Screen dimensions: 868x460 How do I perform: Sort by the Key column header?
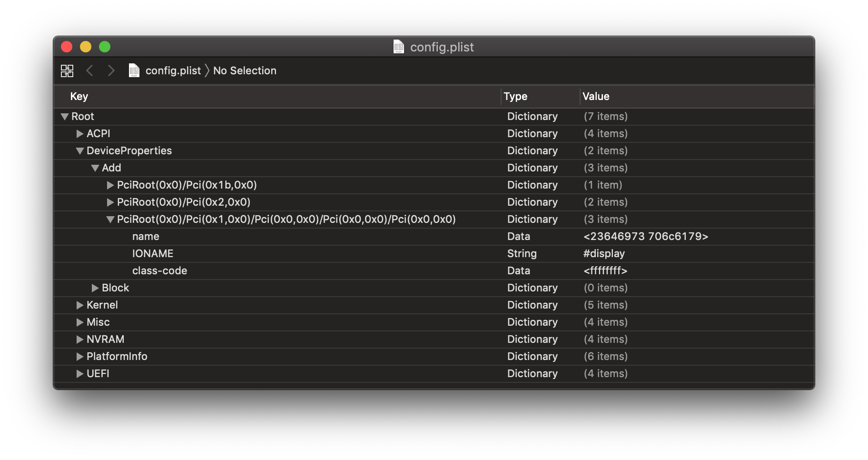coord(79,96)
